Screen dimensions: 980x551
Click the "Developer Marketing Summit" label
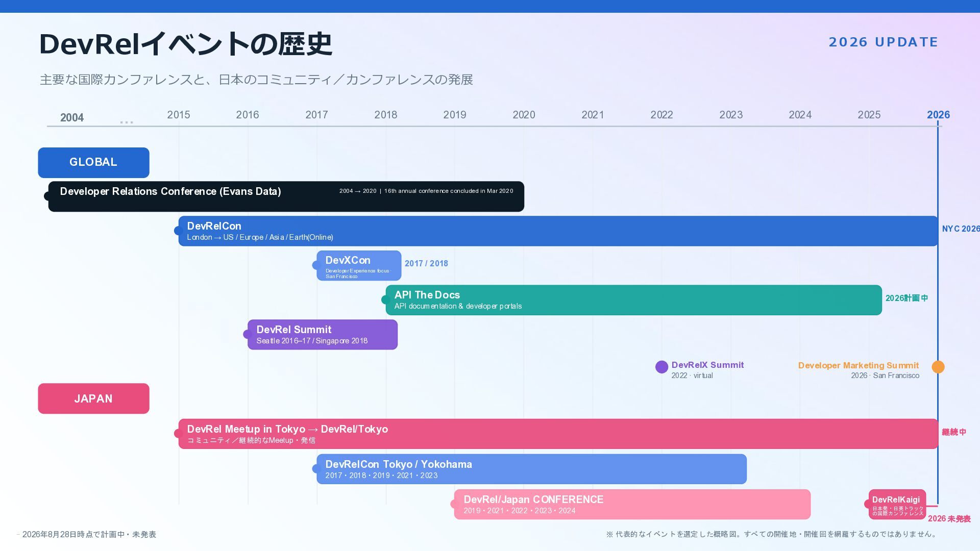pyautogui.click(x=859, y=365)
